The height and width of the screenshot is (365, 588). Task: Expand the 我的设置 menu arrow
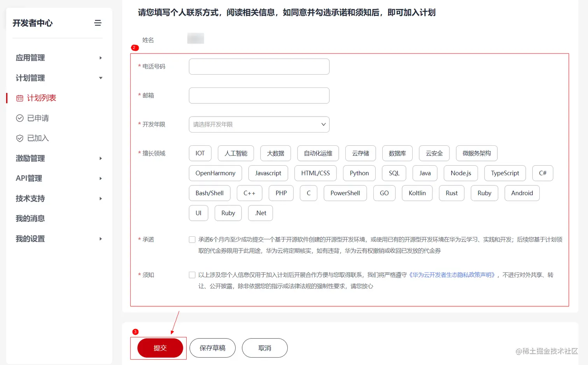point(101,239)
